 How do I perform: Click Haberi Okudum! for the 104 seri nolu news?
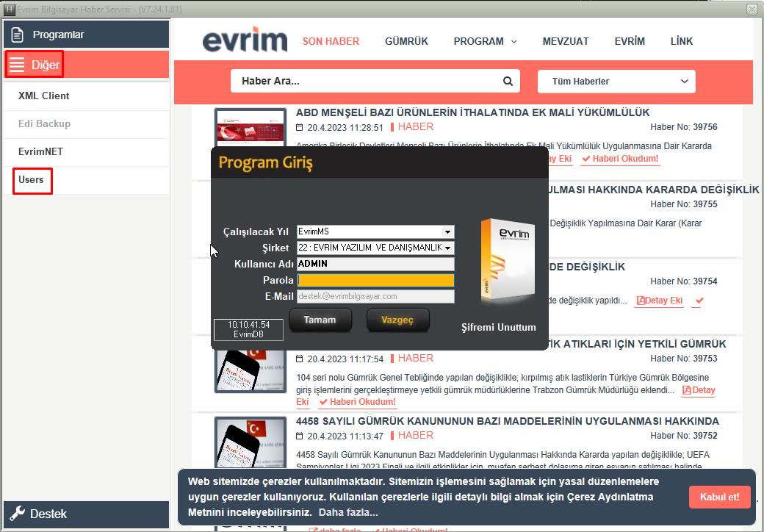point(357,402)
